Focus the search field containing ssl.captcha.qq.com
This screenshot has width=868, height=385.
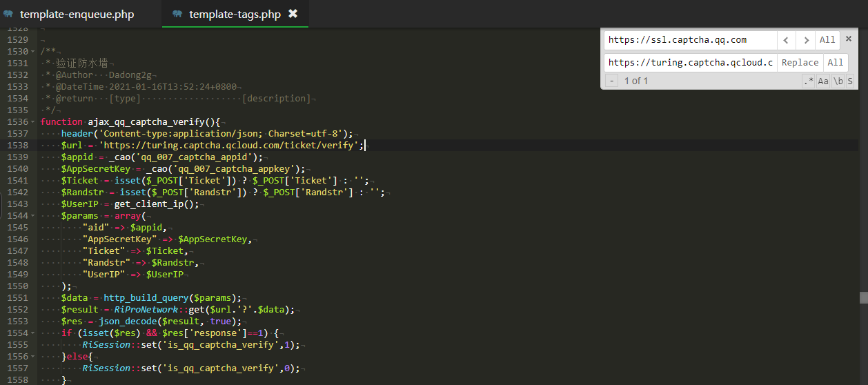pos(690,40)
